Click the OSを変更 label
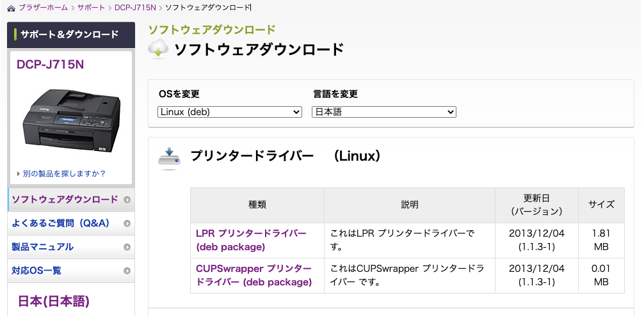This screenshot has width=644, height=316. tap(179, 94)
